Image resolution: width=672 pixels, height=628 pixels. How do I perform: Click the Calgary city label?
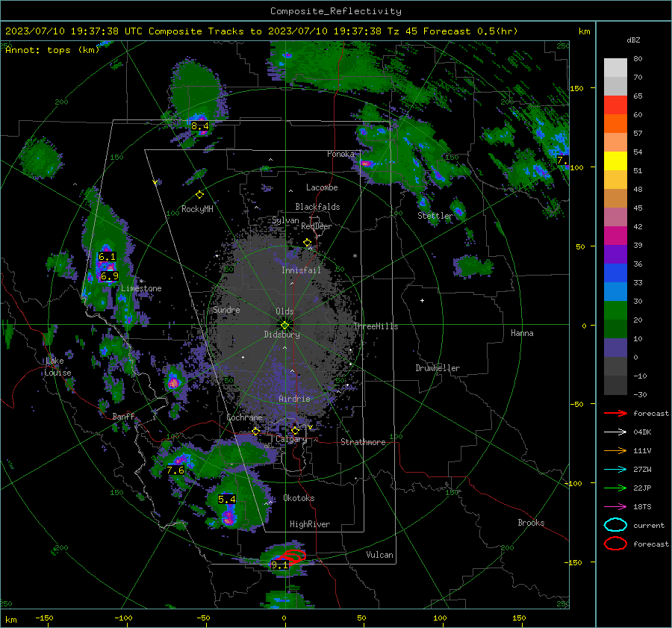click(291, 439)
